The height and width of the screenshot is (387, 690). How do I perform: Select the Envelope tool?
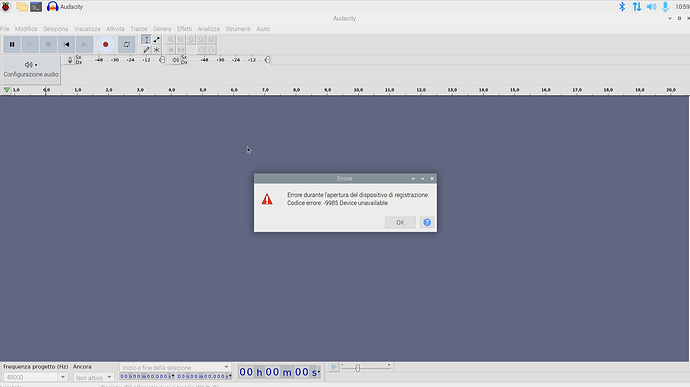[x=157, y=40]
